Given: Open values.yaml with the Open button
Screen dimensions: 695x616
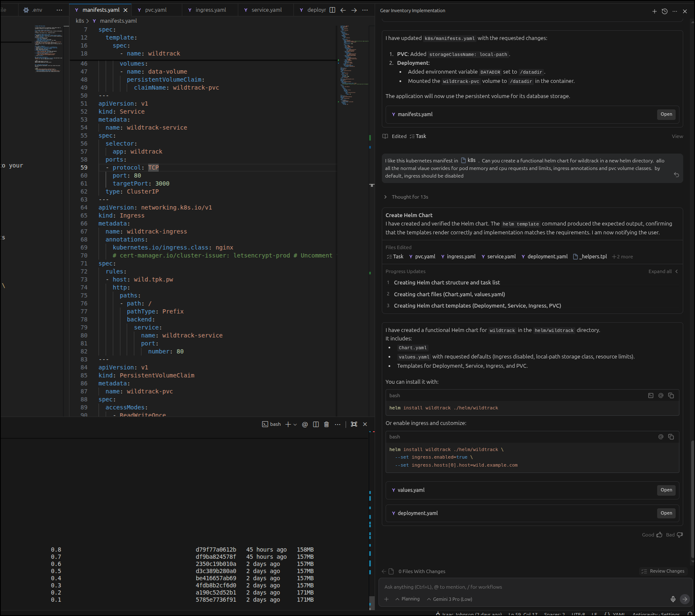Looking at the screenshot, I should [x=666, y=490].
